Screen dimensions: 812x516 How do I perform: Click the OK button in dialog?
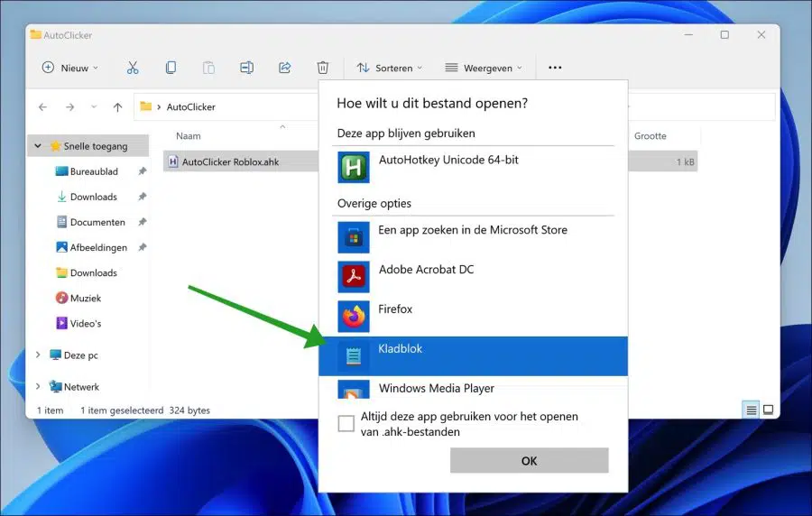[530, 461]
